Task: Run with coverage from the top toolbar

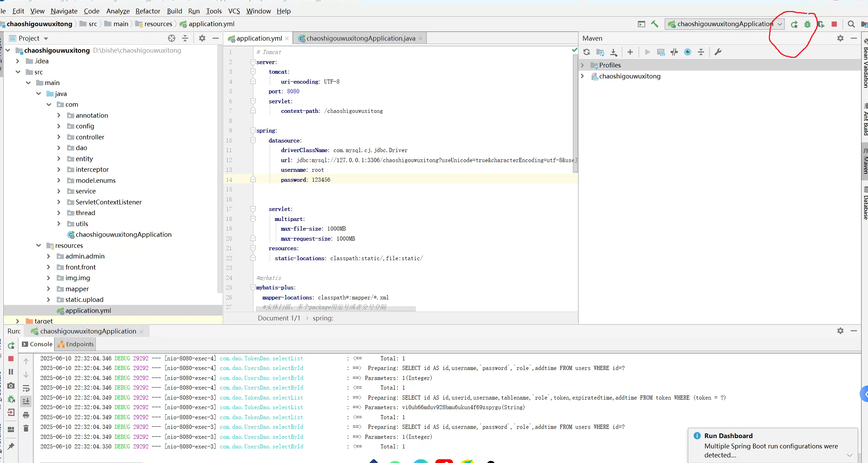Action: click(821, 24)
